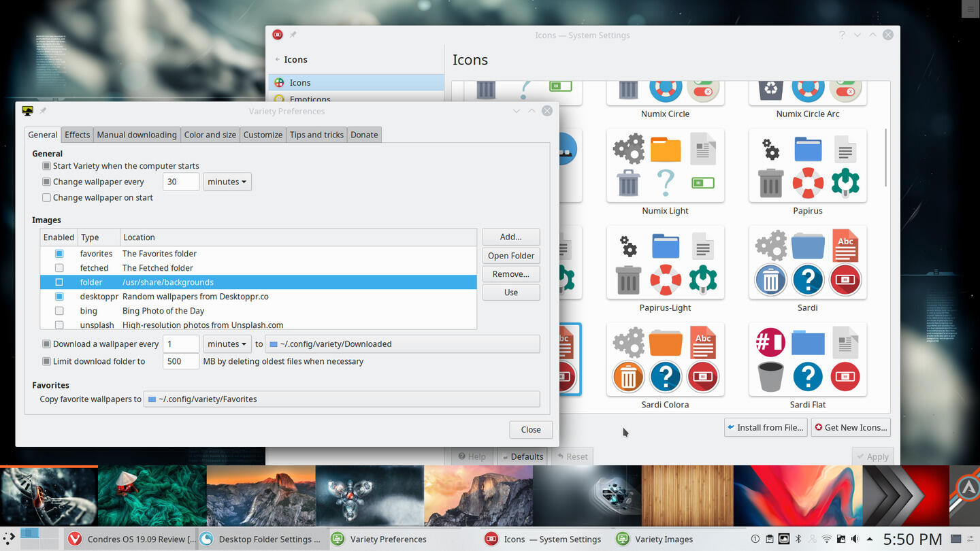Click the Open Folder button
This screenshot has width=980, height=551.
click(511, 256)
